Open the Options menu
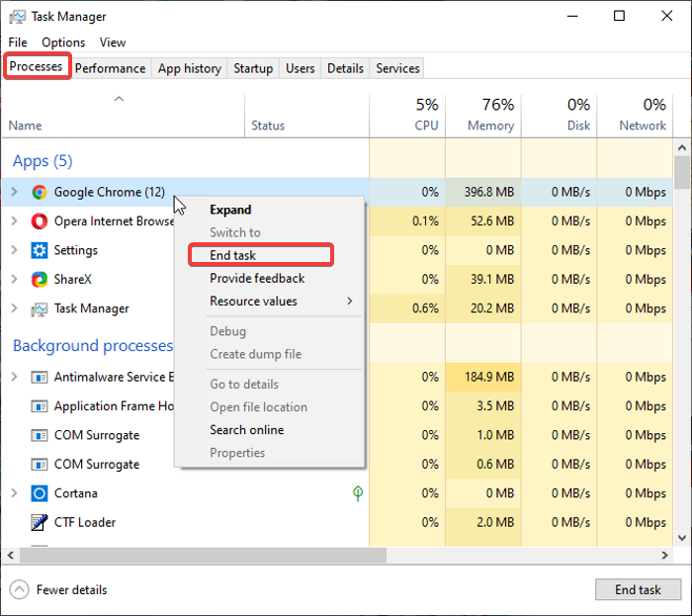692x616 pixels. point(63,43)
